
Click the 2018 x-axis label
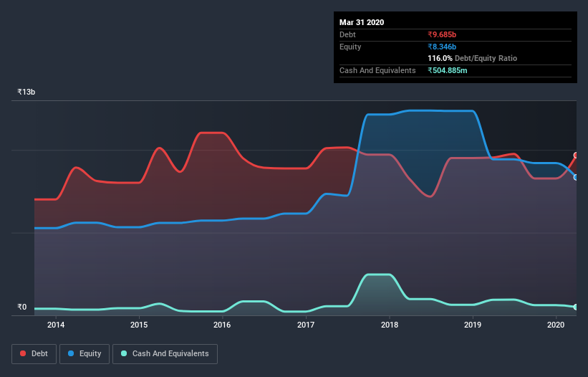point(390,325)
